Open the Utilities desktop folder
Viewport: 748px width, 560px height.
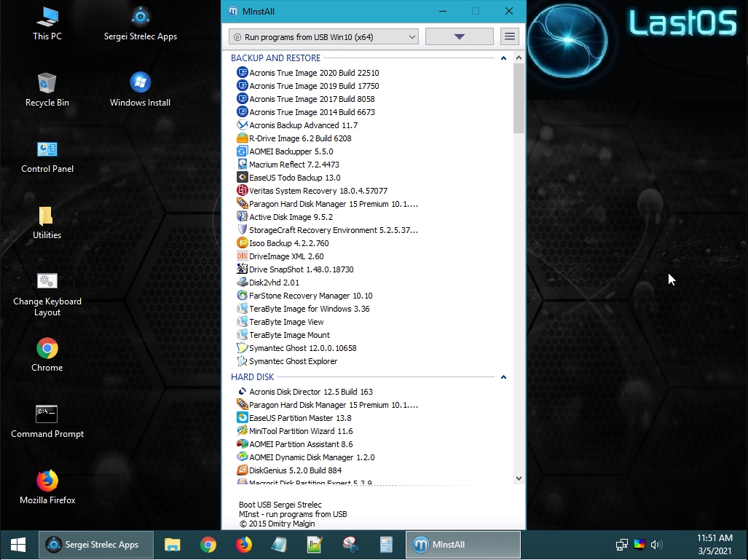[47, 222]
